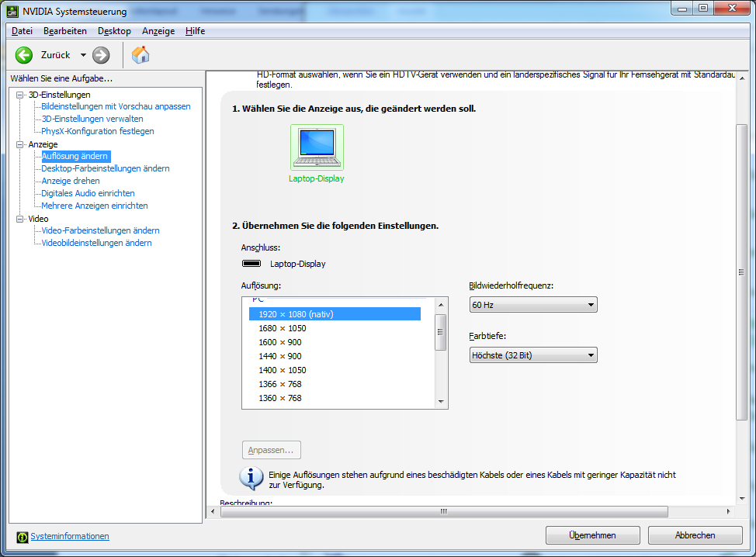Click the Systeminformationen icon at bottom left

pos(23,537)
